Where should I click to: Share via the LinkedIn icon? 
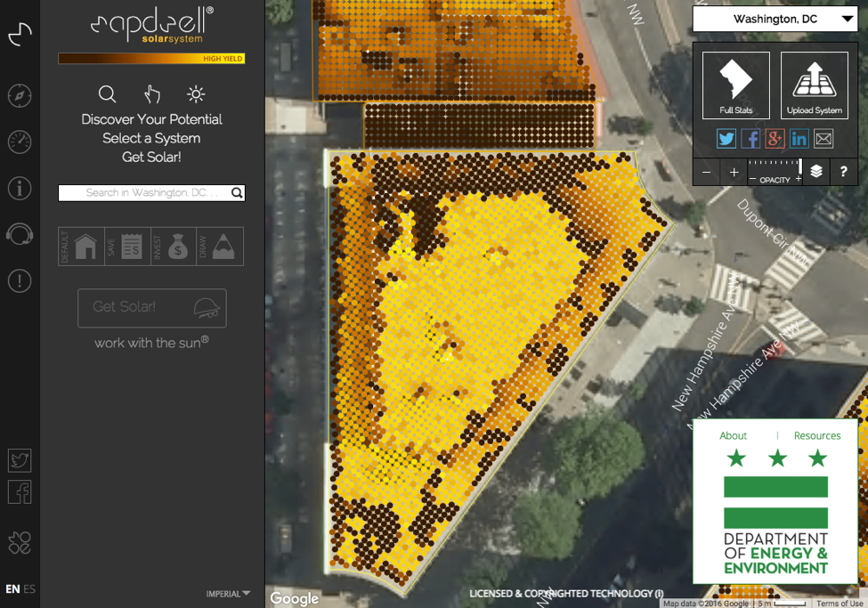tap(799, 139)
